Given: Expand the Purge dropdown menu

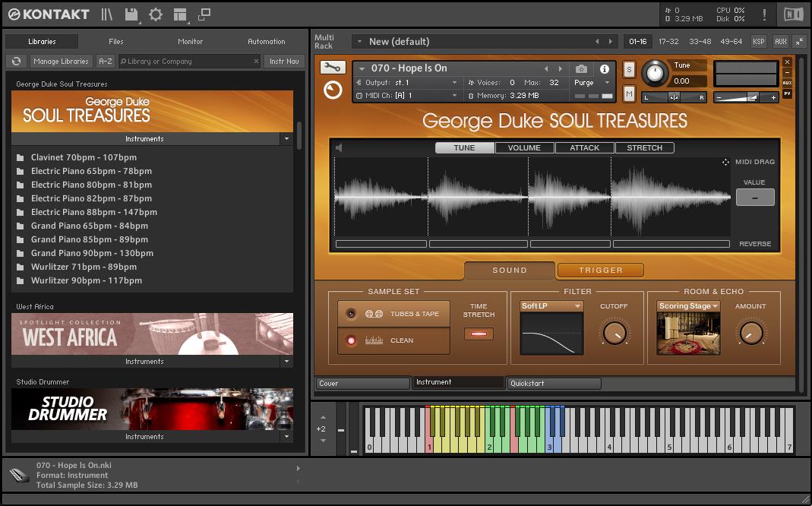Looking at the screenshot, I should (592, 83).
